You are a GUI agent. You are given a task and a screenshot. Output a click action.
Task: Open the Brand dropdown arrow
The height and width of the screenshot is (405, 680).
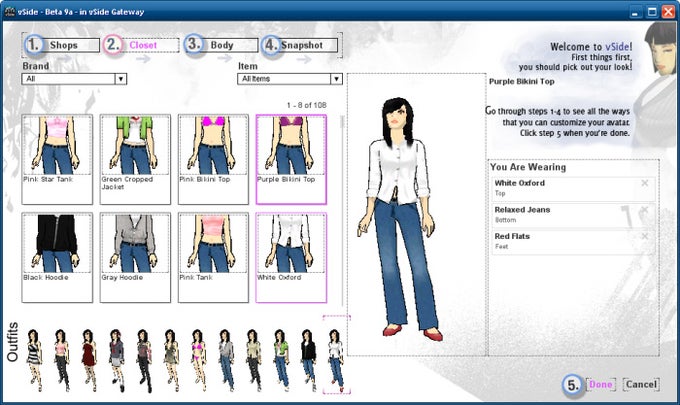coord(121,79)
